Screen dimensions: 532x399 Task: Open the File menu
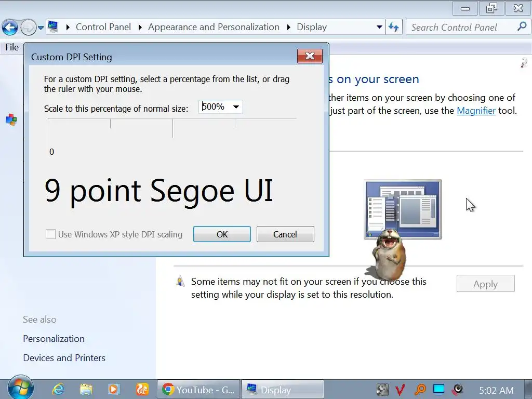pyautogui.click(x=12, y=47)
